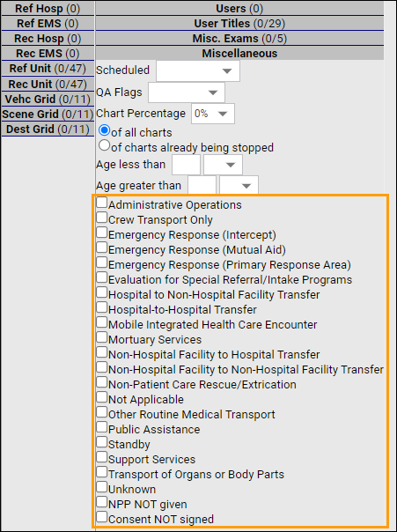
Task: Open the Age greater than unit dropdown
Action: 239,185
